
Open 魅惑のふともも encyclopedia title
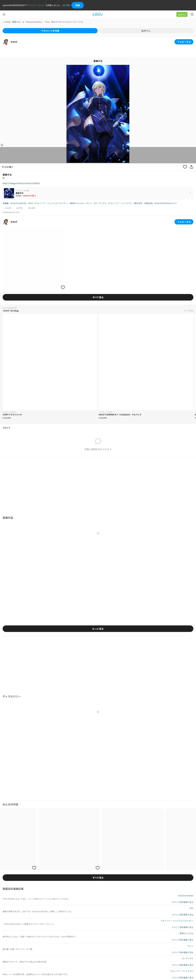click(x=187, y=933)
